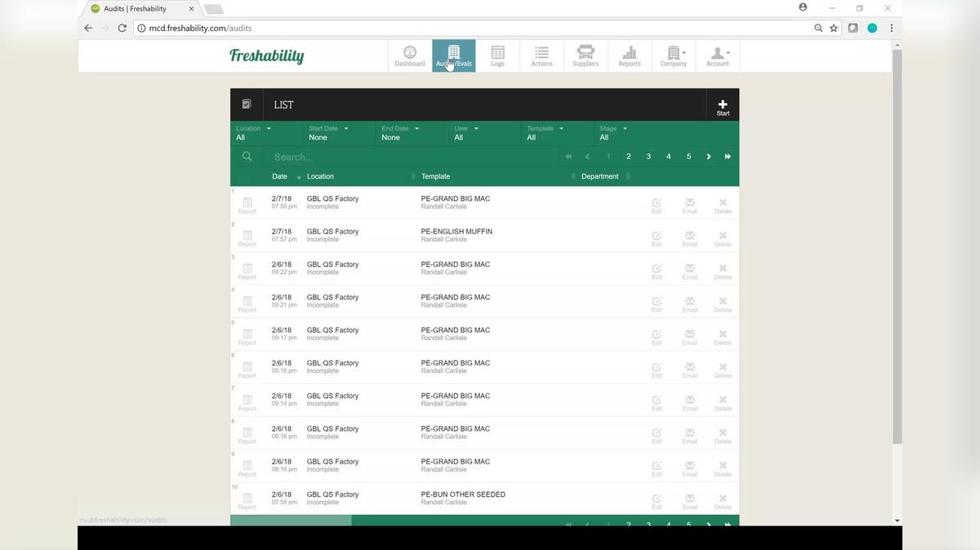980x550 pixels.
Task: Delete the 2/7/18 07:59 pm Grand Big Mac audit
Action: (723, 205)
